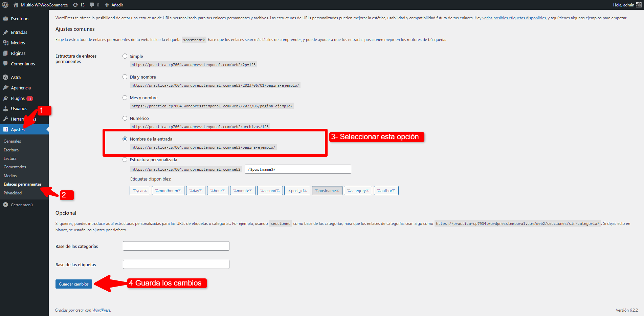Screen dimensions: 644x316
Task: Insert the %monthnum% tag button
Action: click(x=168, y=191)
